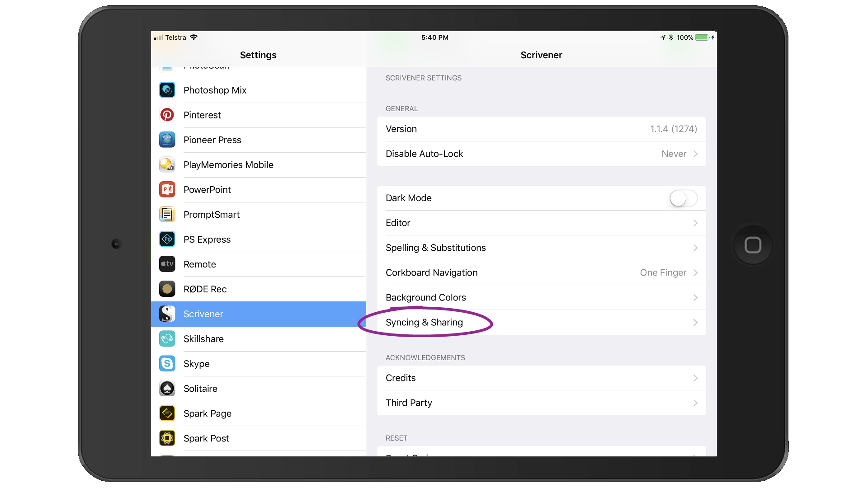Tap the PowerPoint app icon
The height and width of the screenshot is (488, 868).
click(167, 189)
